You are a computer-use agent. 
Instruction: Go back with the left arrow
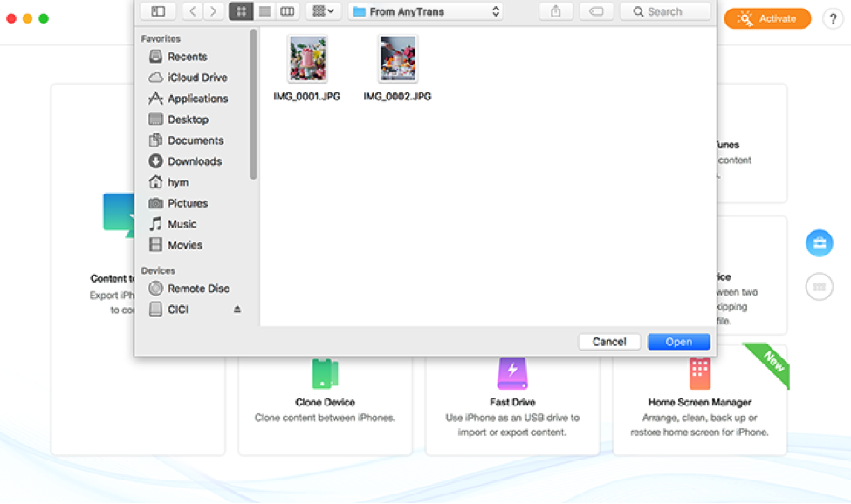coord(193,11)
